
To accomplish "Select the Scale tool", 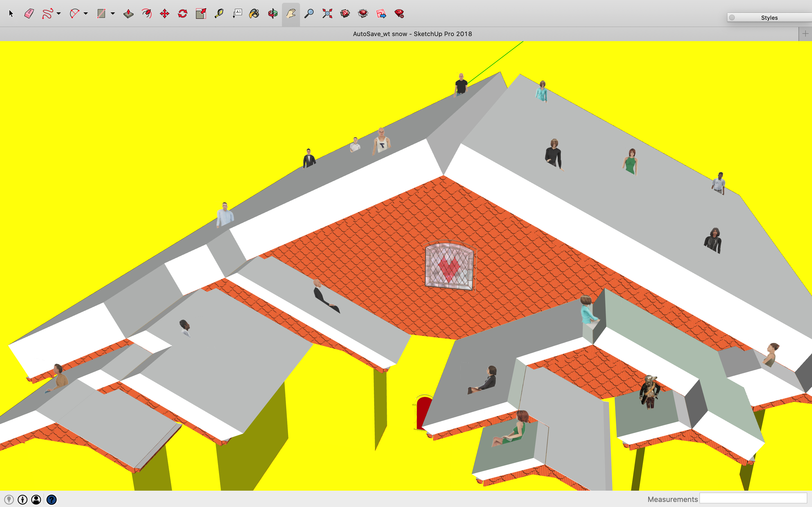I will 201,14.
